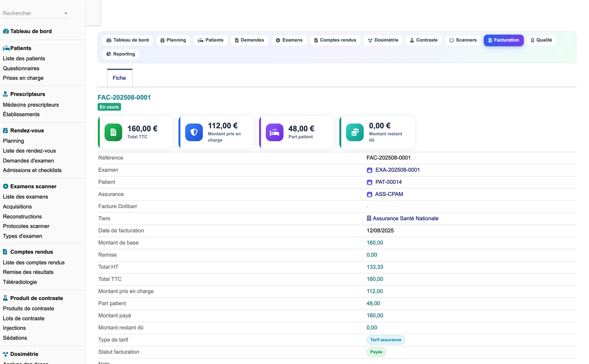
Task: Open Protocoles scanner in sidebar
Action: click(26, 226)
